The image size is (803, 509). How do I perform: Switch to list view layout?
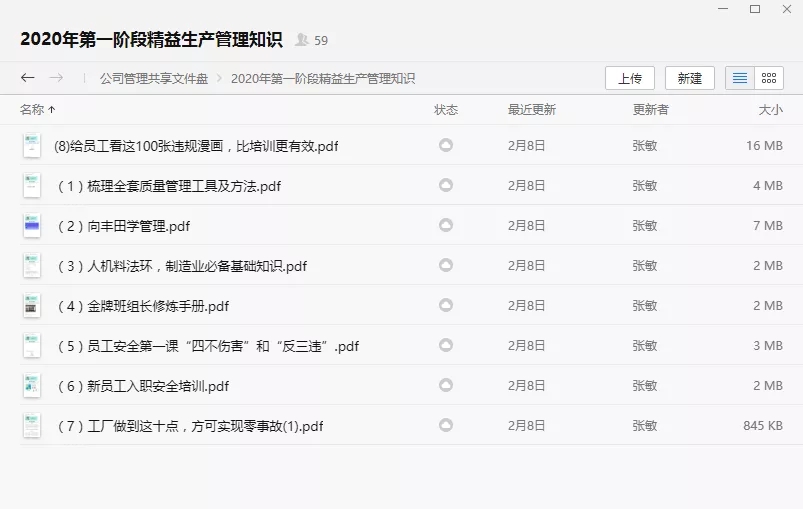[740, 78]
